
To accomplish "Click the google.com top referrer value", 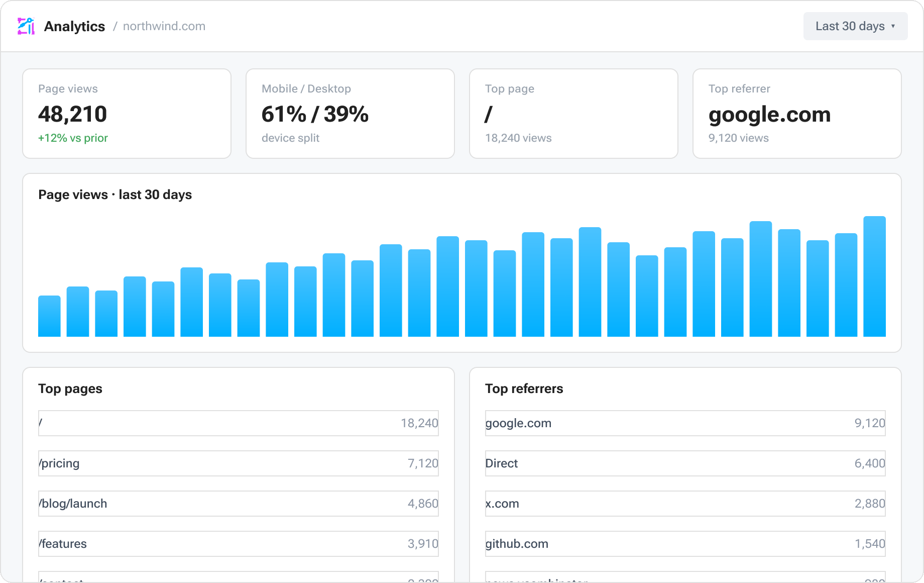I will [769, 115].
